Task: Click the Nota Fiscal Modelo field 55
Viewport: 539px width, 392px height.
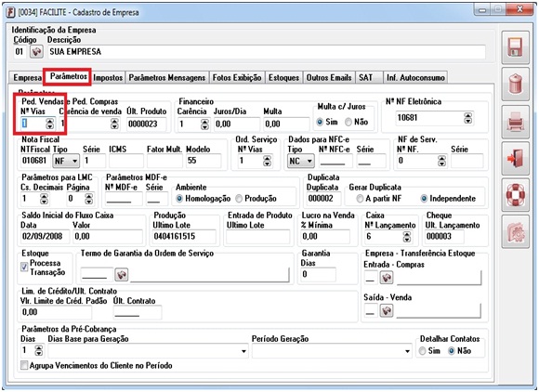Action: click(204, 161)
